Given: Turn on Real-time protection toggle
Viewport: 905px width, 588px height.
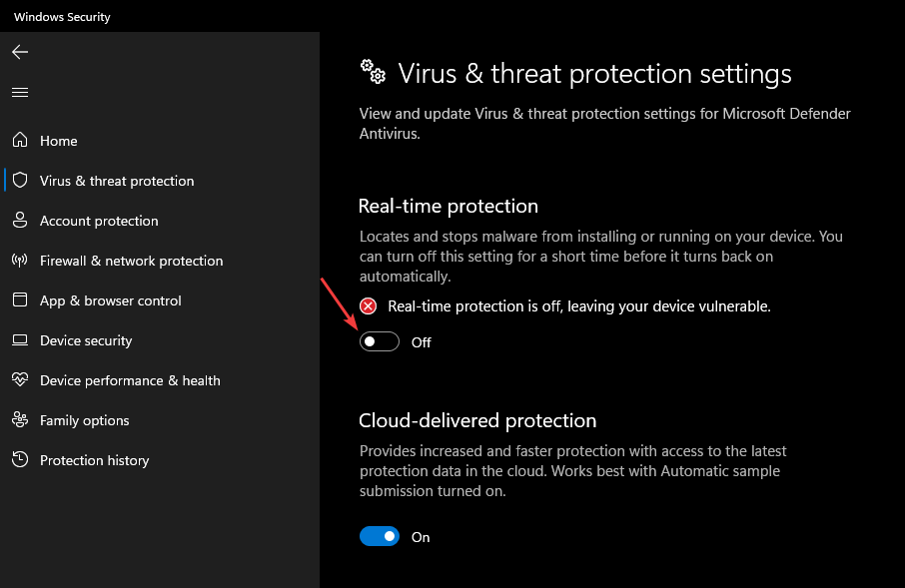Looking at the screenshot, I should (x=380, y=342).
